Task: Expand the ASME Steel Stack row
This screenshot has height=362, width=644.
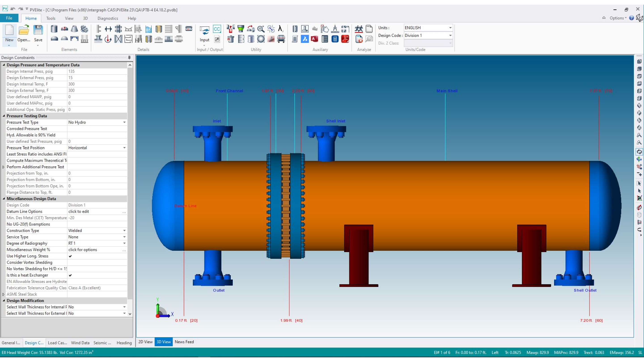Action: pyautogui.click(x=4, y=294)
